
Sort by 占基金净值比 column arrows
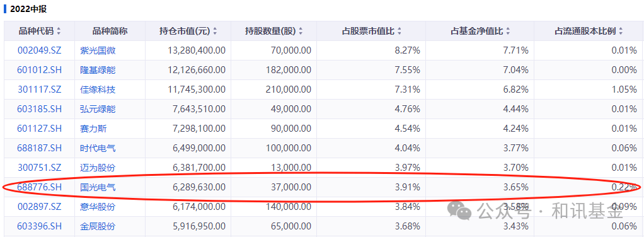(x=508, y=32)
